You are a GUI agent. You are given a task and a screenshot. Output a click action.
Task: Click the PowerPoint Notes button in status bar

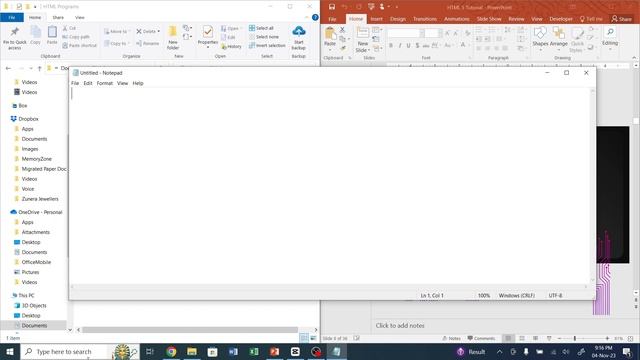point(451,338)
